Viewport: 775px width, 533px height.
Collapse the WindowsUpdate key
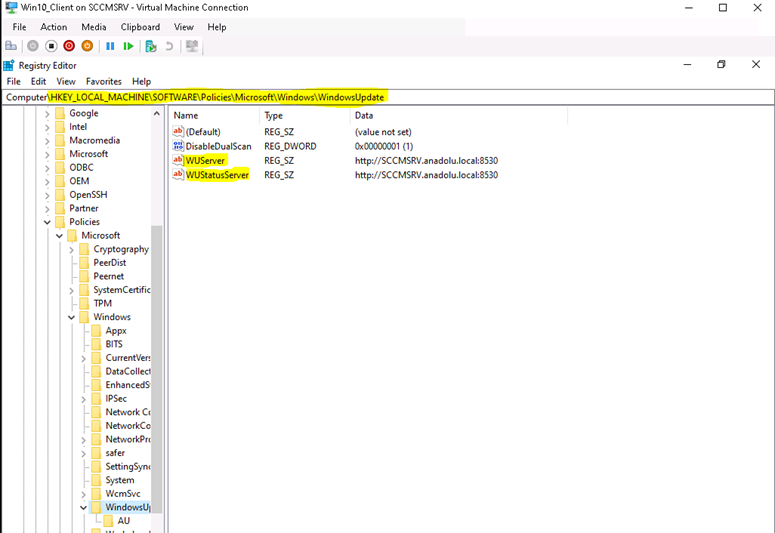83,507
